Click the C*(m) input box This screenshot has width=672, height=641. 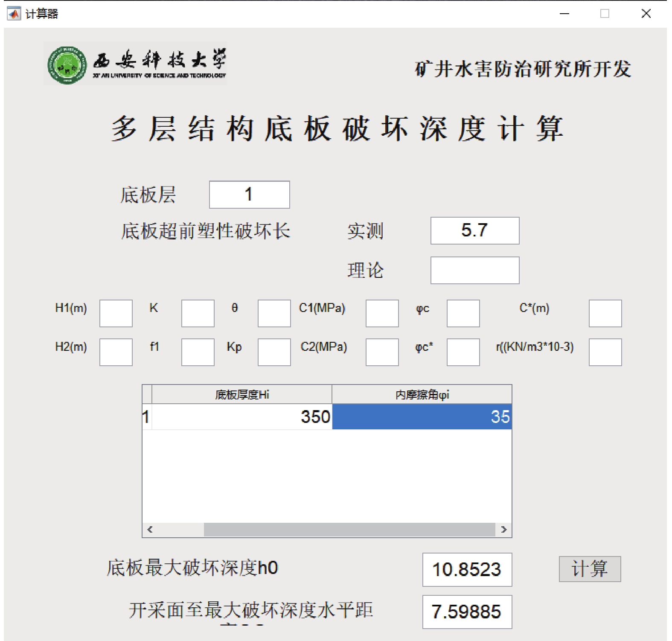pyautogui.click(x=605, y=313)
